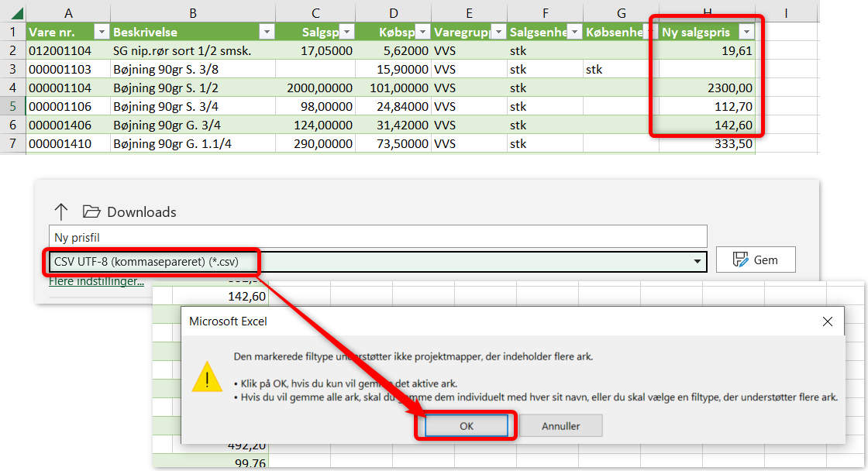Select row 4 by its row number
The image size is (868, 471).
point(13,88)
